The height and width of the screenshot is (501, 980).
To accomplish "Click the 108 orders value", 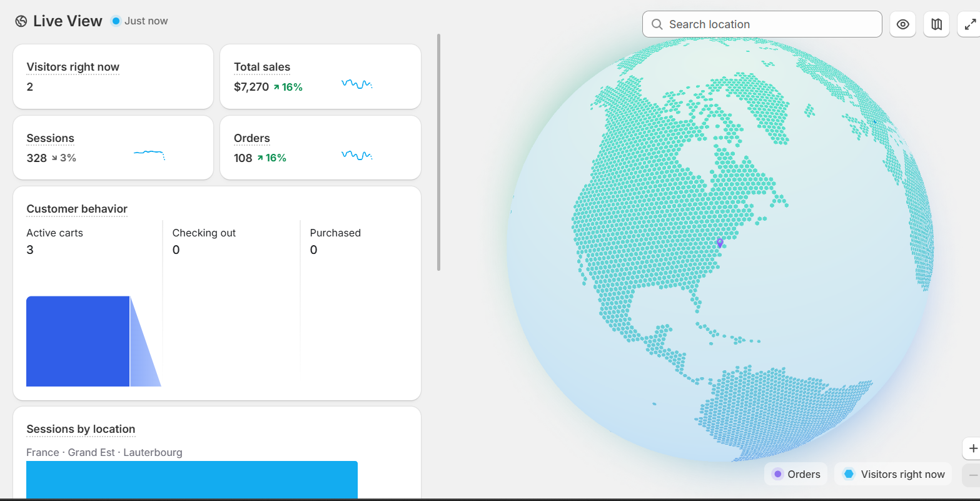I will 243,158.
